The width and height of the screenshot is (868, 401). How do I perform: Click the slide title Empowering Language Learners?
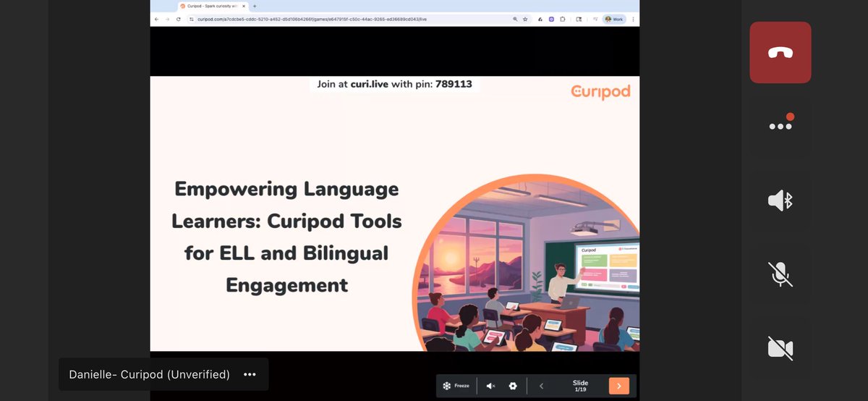[286, 237]
